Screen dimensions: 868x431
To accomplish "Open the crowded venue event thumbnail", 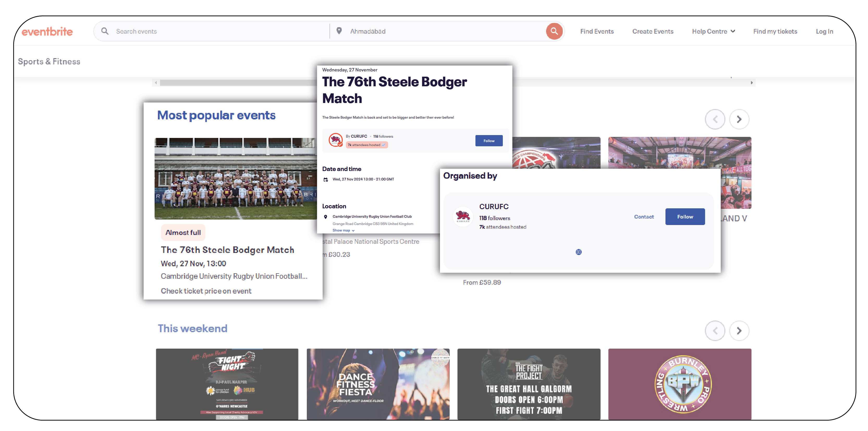I will coord(680,153).
